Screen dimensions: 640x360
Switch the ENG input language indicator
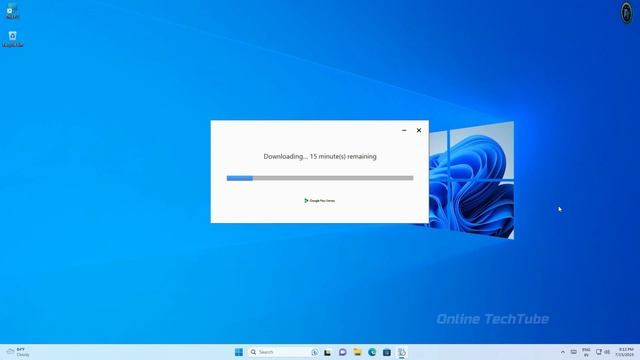pyautogui.click(x=586, y=352)
